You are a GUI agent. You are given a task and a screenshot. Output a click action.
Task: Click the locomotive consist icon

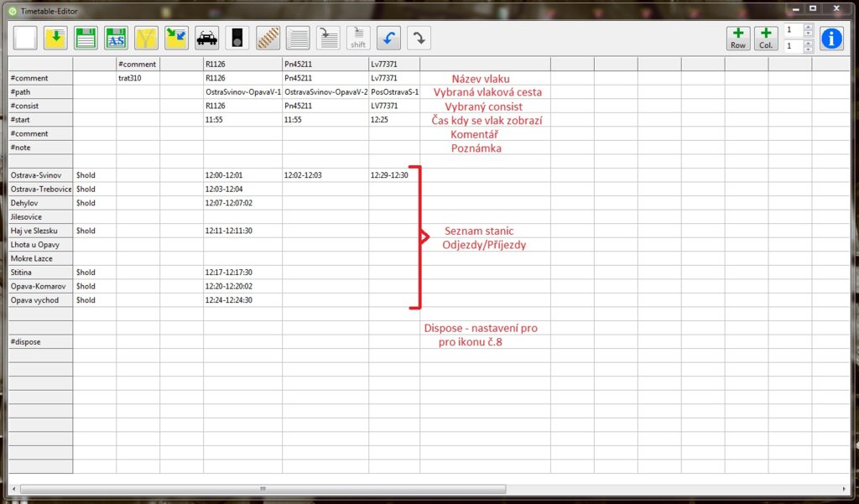(206, 38)
